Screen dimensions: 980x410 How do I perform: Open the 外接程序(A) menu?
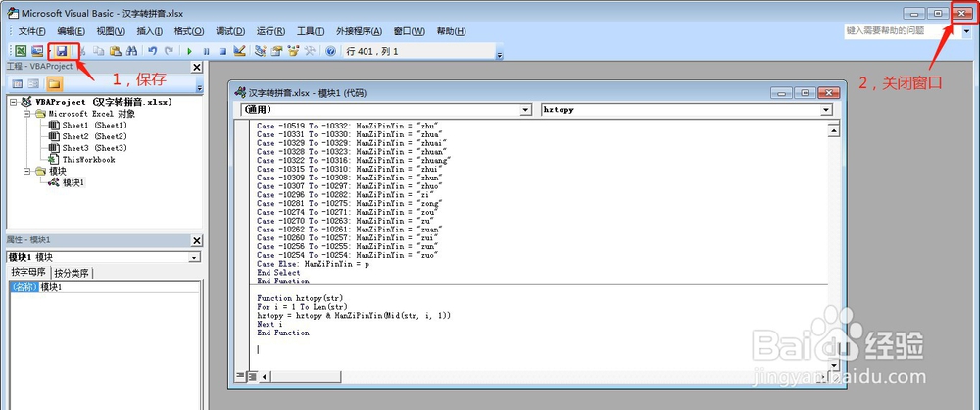[x=360, y=32]
